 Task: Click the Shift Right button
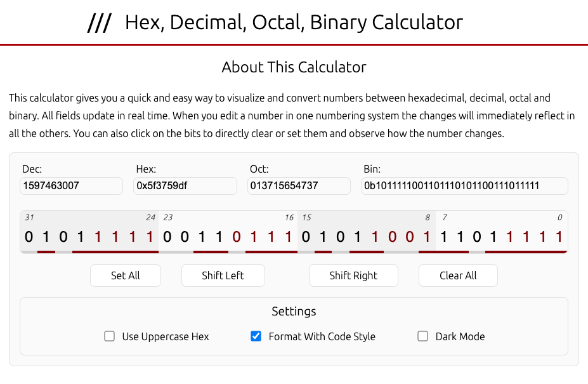click(353, 275)
